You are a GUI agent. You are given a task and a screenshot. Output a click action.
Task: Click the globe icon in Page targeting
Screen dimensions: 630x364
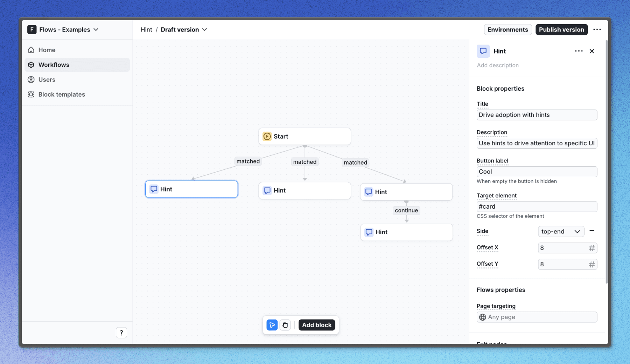point(483,317)
